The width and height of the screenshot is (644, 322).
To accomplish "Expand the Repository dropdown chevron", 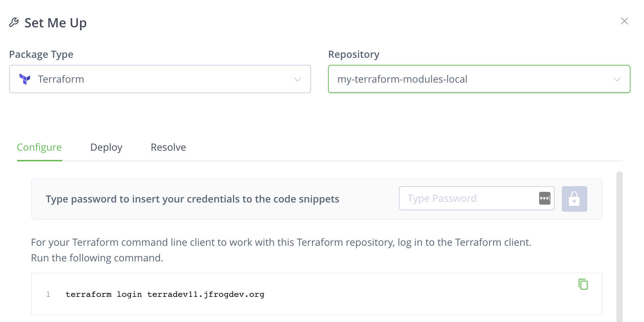I will [617, 79].
